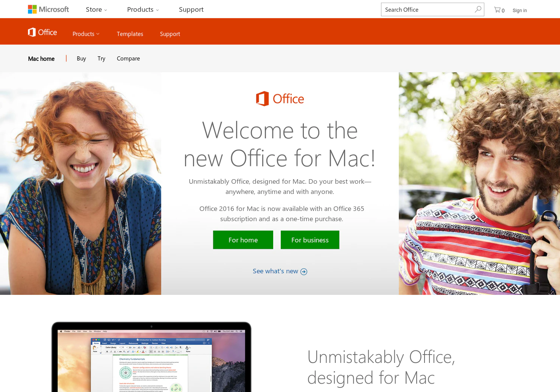This screenshot has width=560, height=392.
Task: Click the Sign in link
Action: pyautogui.click(x=520, y=11)
